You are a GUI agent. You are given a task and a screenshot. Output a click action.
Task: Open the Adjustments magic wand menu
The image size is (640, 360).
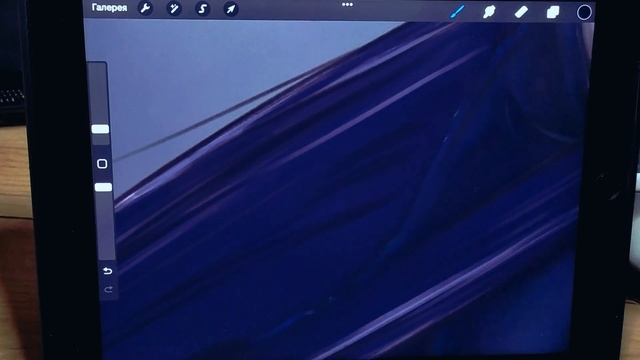[x=174, y=9]
